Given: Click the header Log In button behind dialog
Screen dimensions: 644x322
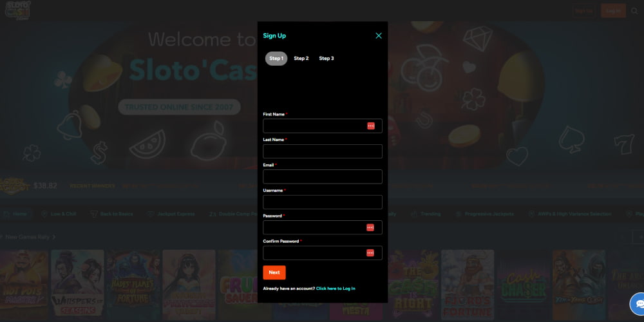Looking at the screenshot, I should click(x=613, y=11).
